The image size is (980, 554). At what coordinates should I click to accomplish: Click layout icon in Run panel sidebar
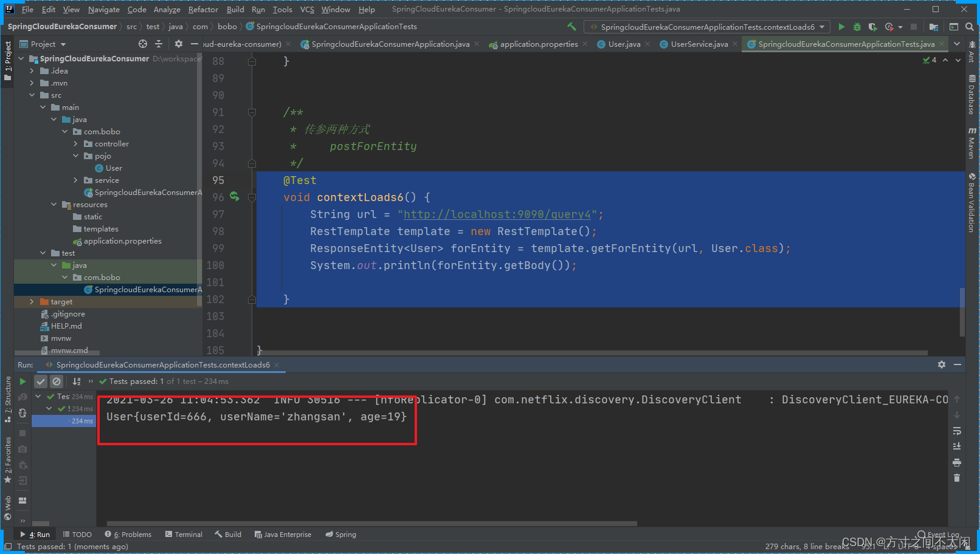click(22, 501)
